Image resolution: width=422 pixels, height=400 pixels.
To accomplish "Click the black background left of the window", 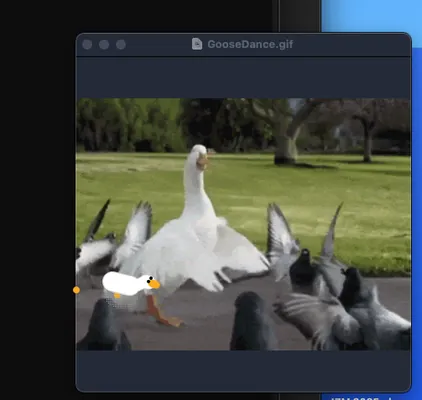I will (37, 200).
